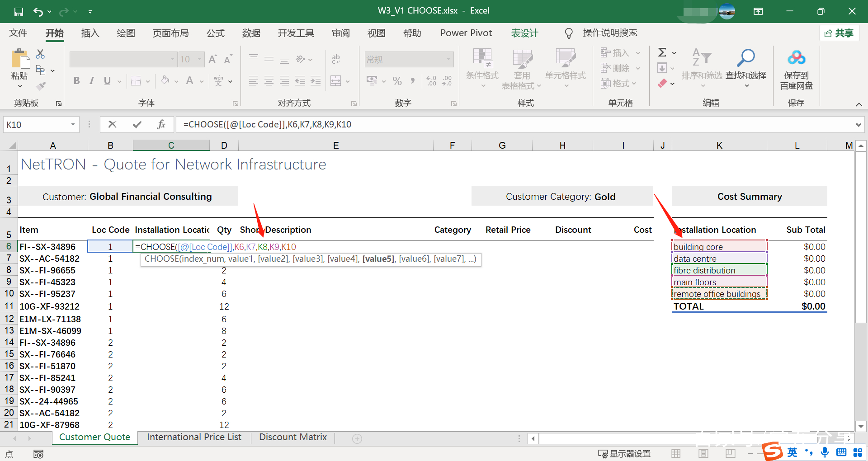Viewport: 868px width, 461px height.
Task: Click the vertical scrollbar down arrow
Action: [861, 426]
